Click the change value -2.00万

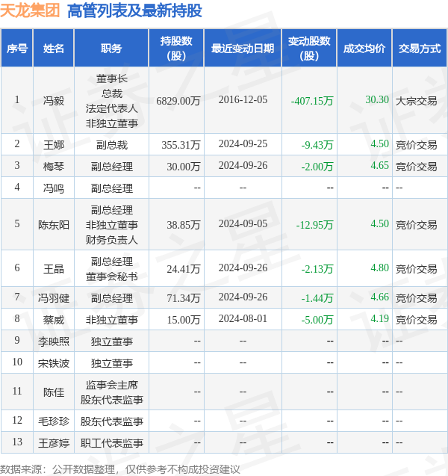[x=317, y=167]
